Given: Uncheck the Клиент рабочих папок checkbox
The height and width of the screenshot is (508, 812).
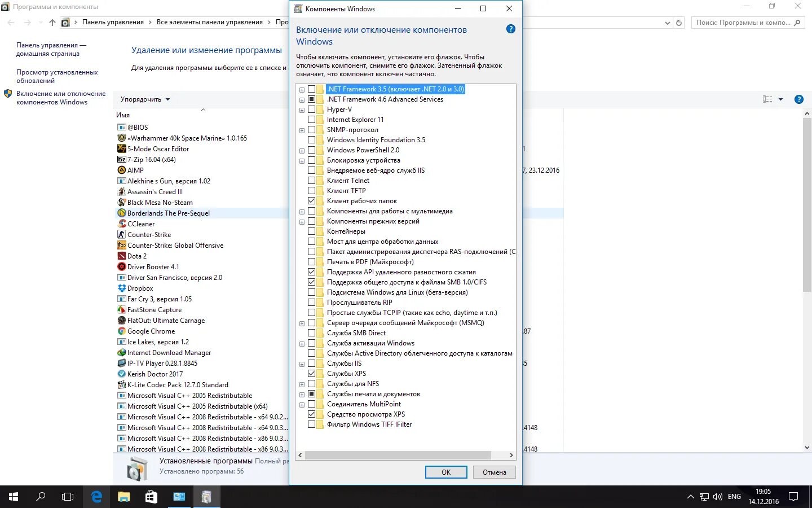Looking at the screenshot, I should [311, 201].
